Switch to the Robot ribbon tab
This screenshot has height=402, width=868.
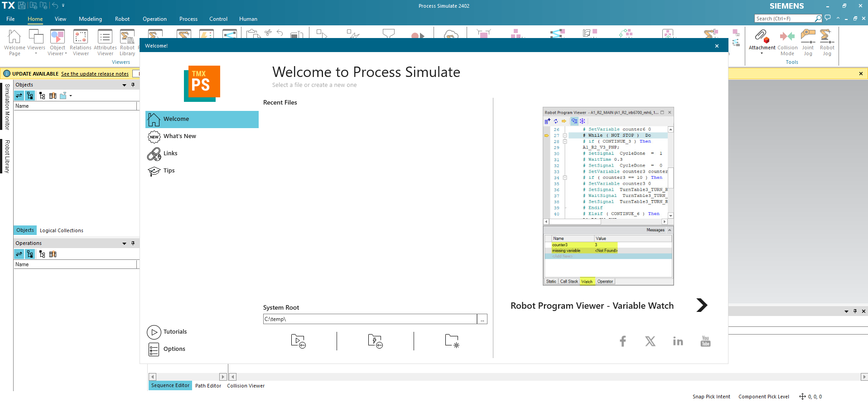pyautogui.click(x=122, y=19)
